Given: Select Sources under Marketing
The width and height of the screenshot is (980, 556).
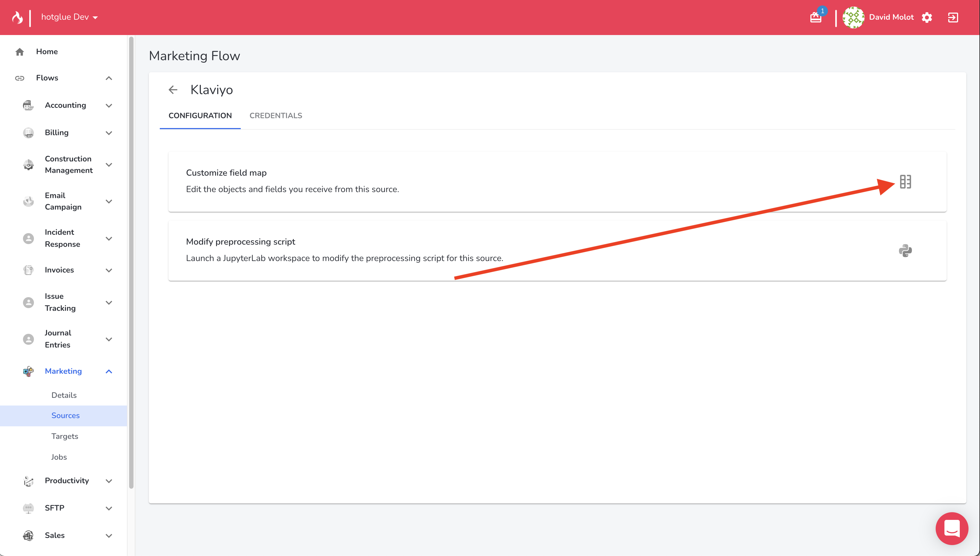Looking at the screenshot, I should 63,415.
